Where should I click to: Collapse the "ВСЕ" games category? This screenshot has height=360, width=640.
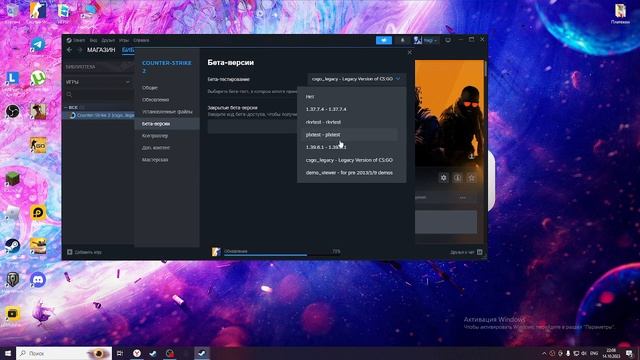coord(71,107)
